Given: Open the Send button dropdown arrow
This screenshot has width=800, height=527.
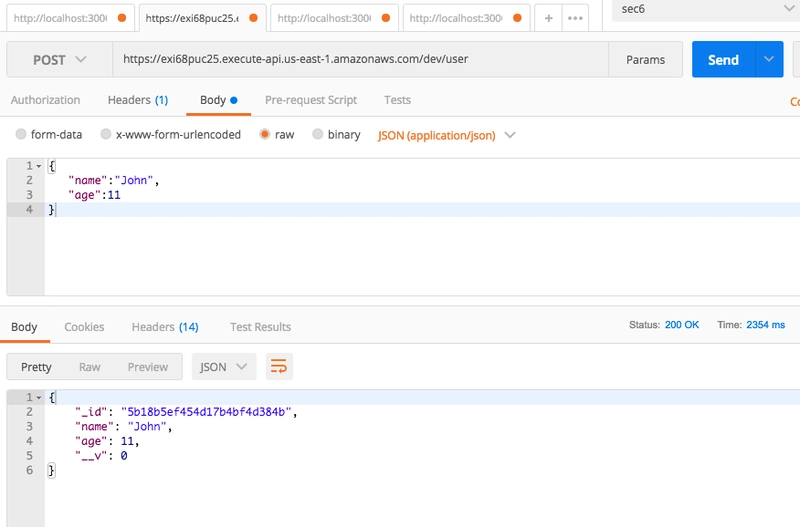Looking at the screenshot, I should (769, 59).
